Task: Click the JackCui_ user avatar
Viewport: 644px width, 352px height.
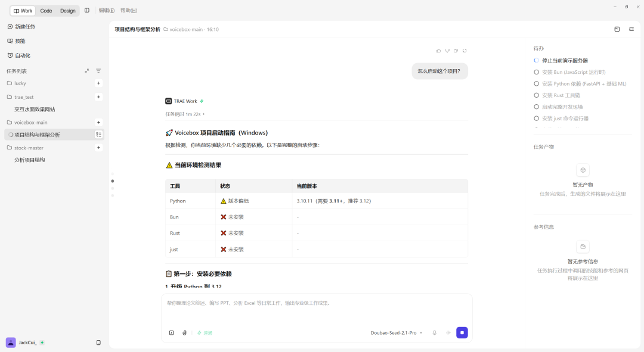Action: (11, 342)
